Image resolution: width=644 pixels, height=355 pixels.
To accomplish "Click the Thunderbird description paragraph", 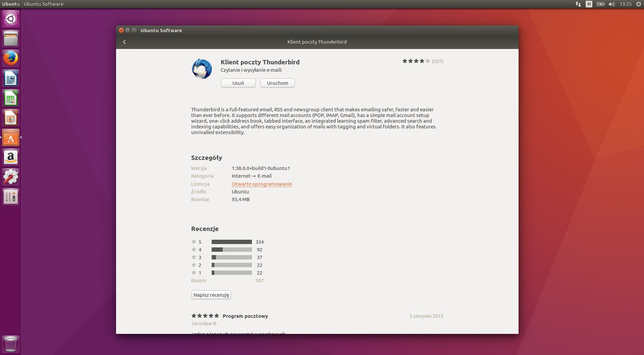I will pos(313,121).
